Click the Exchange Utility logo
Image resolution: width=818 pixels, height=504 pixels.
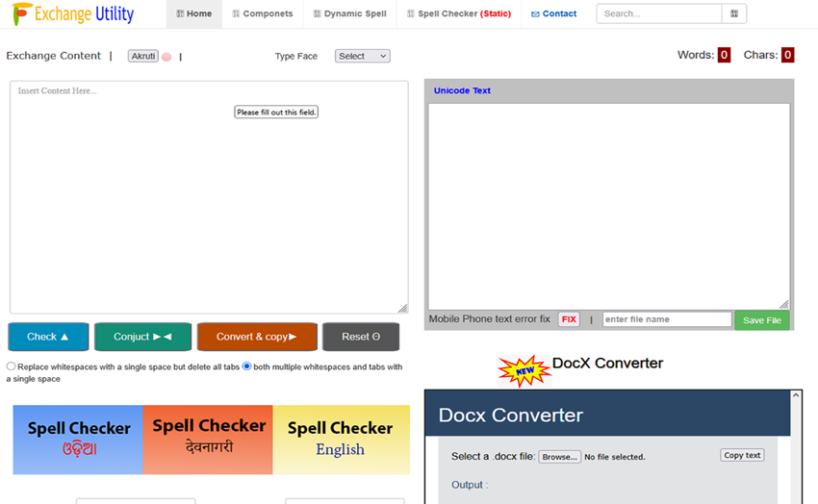(73, 14)
